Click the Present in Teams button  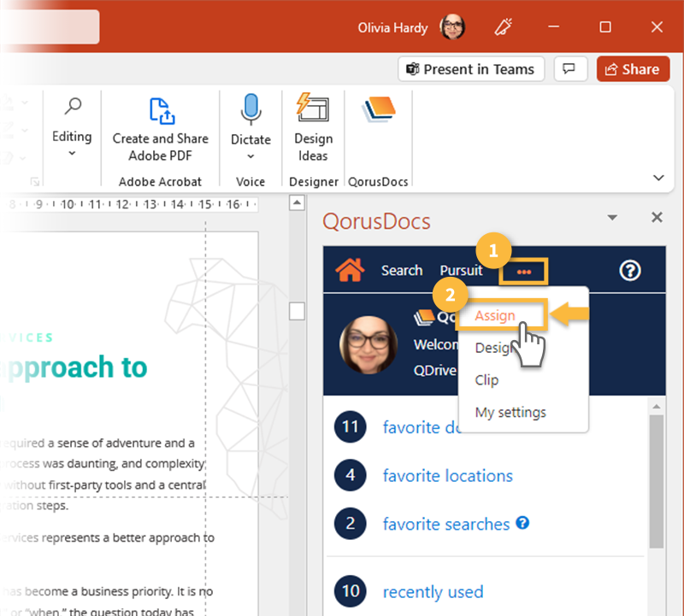pos(471,69)
